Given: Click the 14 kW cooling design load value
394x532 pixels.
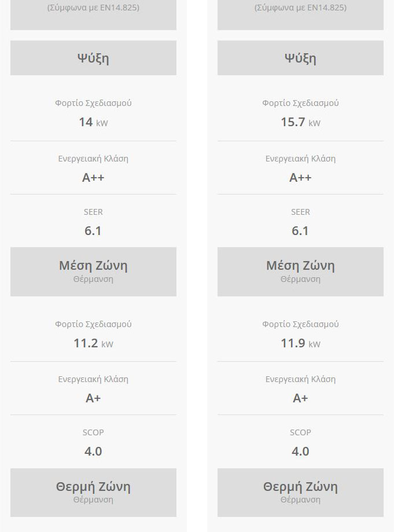Looking at the screenshot, I should (x=93, y=122).
